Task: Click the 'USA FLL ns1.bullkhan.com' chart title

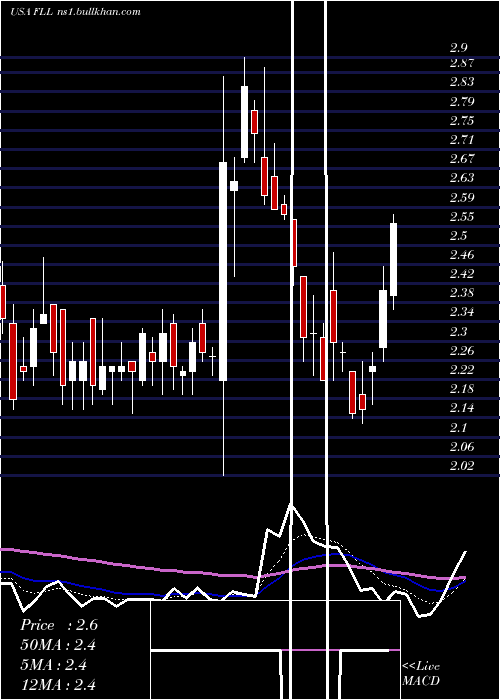Action: click(75, 11)
